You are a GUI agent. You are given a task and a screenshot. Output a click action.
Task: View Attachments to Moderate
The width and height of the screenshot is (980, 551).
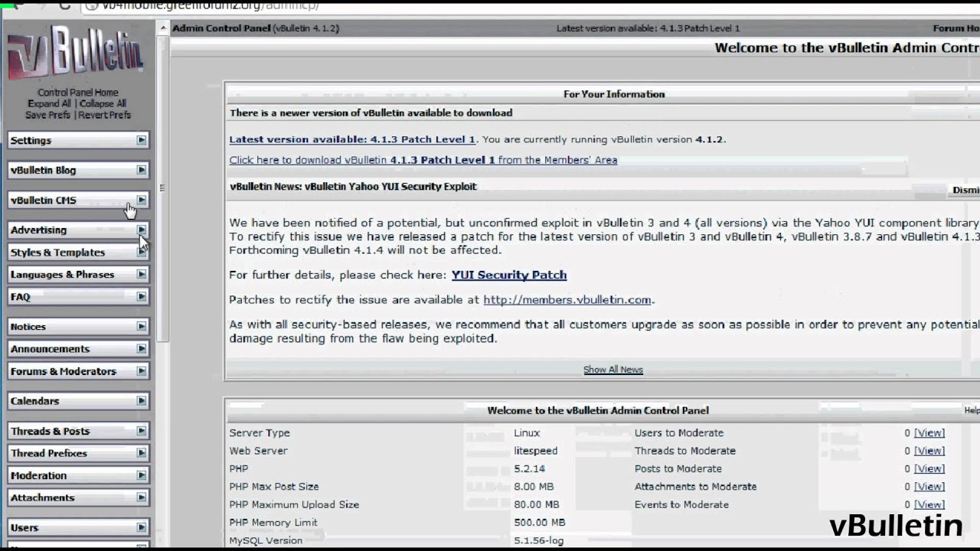point(929,487)
